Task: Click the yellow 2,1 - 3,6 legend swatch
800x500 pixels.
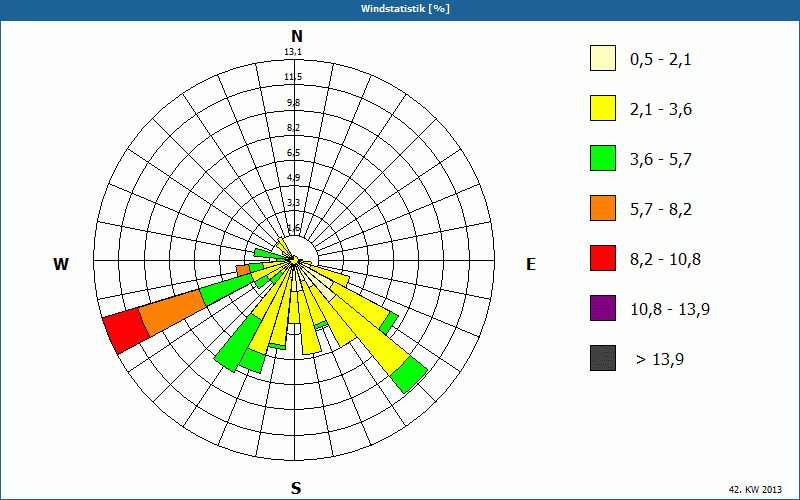Action: 603,108
